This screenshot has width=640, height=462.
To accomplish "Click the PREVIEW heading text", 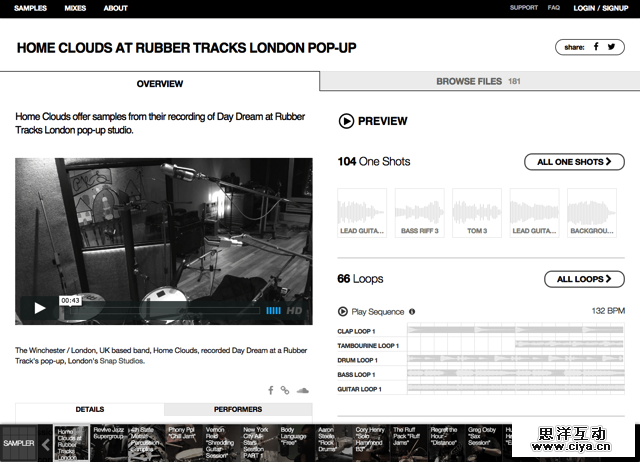I will 382,121.
